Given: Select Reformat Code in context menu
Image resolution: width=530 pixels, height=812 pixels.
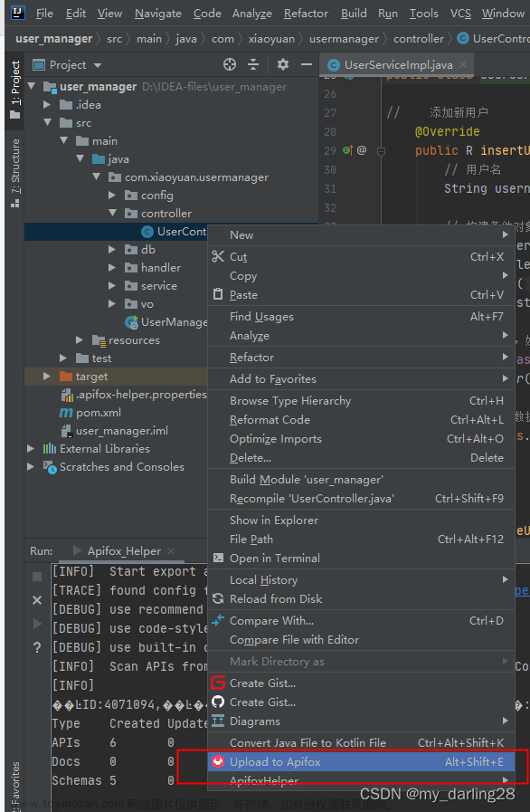Looking at the screenshot, I should coord(361,420).
